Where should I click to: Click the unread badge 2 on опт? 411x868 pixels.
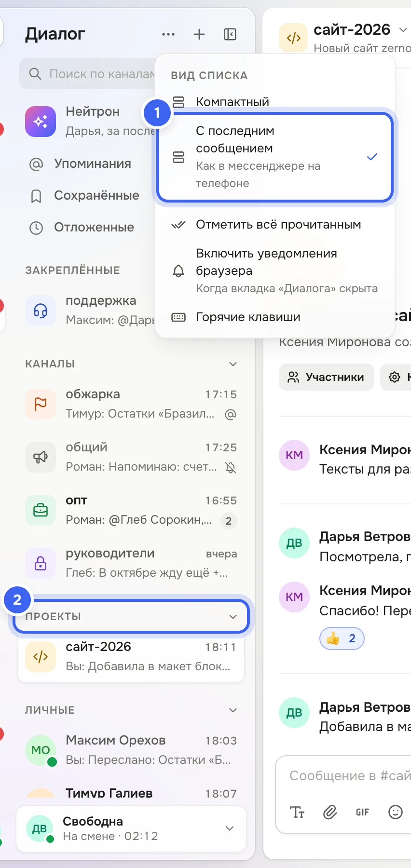point(229,521)
